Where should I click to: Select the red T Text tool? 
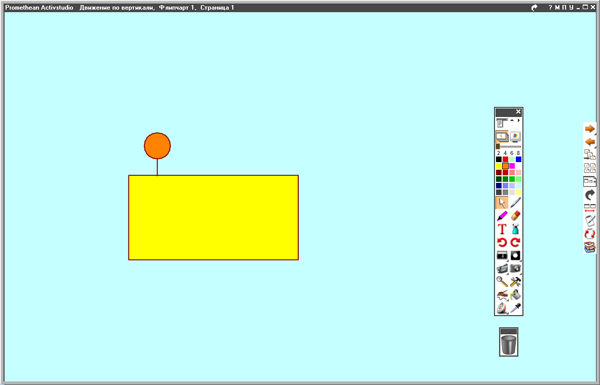point(502,229)
